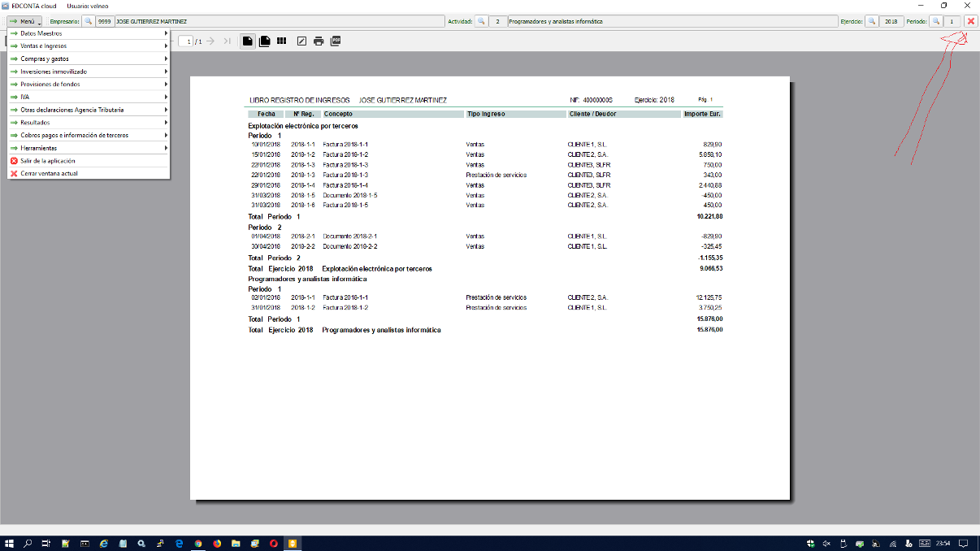Open Firefox from the Windows taskbar
The width and height of the screenshot is (980, 551).
tap(217, 543)
